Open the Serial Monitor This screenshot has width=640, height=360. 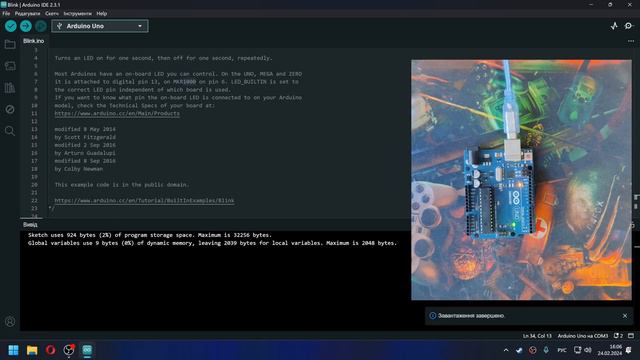629,26
